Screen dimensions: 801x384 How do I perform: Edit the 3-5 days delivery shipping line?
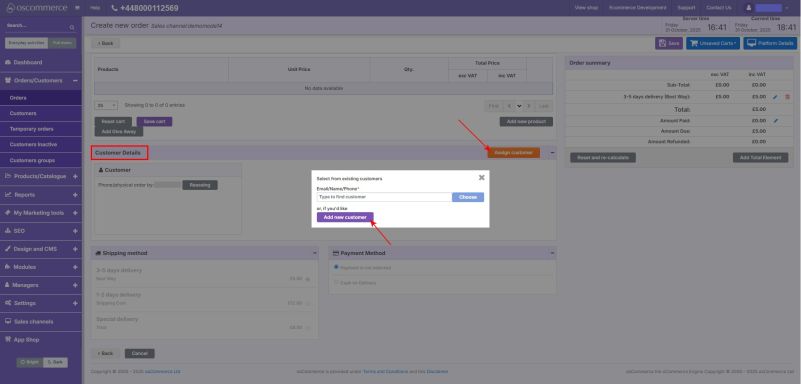pyautogui.click(x=775, y=97)
